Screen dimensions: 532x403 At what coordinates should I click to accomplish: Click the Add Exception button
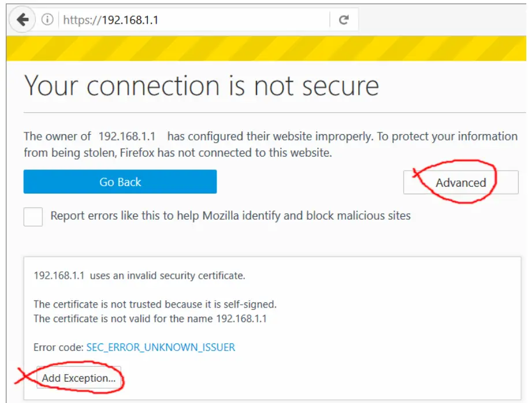[x=79, y=377]
